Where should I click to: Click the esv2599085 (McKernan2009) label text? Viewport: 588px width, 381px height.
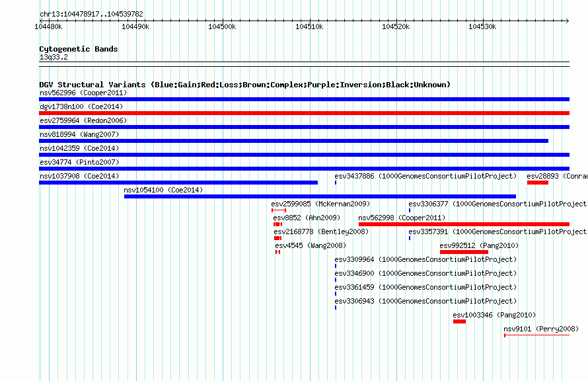(x=320, y=204)
